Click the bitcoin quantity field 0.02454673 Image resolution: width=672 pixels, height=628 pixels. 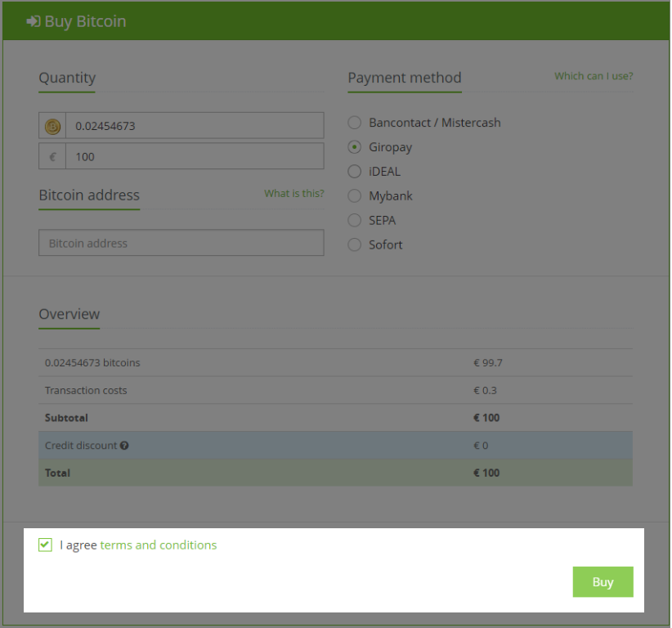pos(195,126)
